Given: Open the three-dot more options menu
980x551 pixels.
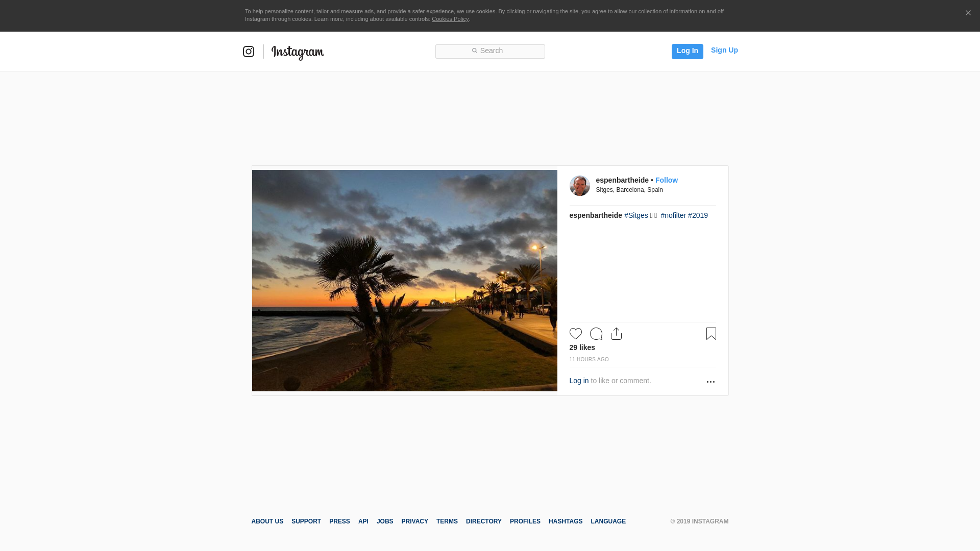Looking at the screenshot, I should click(x=710, y=382).
